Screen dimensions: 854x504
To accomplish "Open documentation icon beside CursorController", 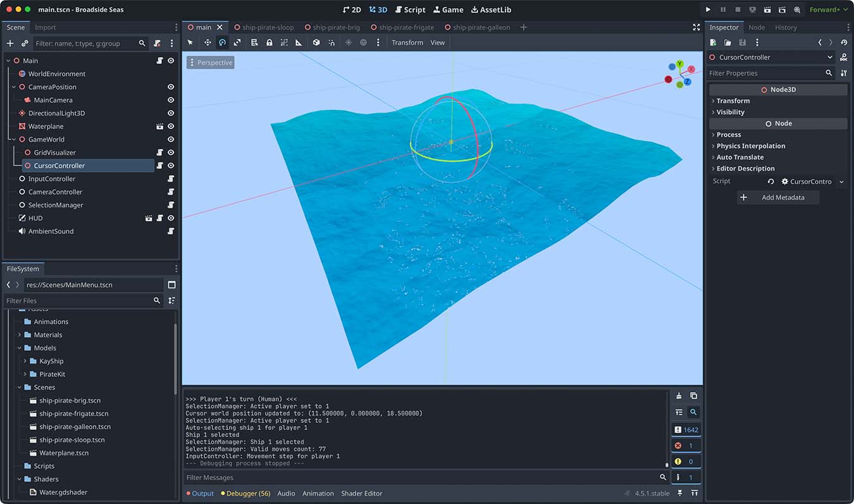I will point(844,57).
